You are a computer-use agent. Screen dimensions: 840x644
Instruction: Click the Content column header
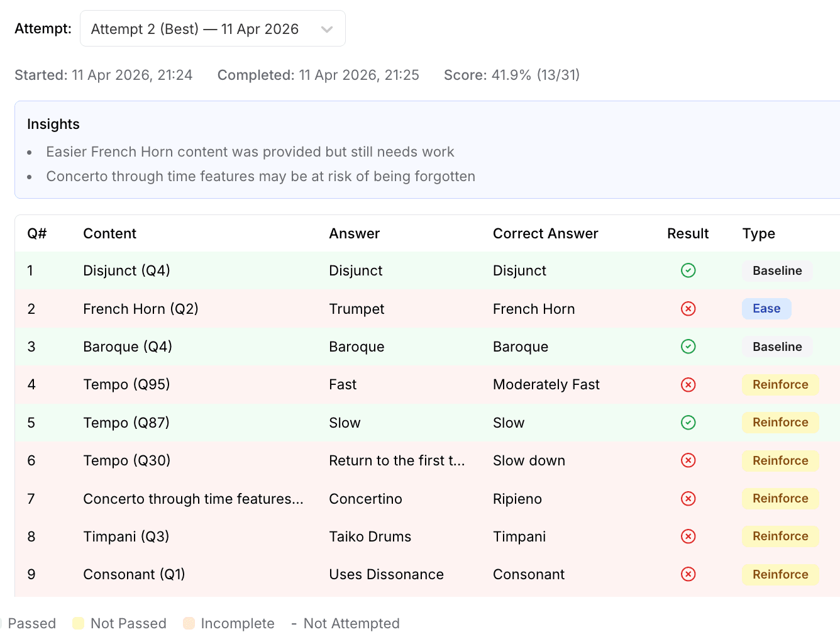click(109, 234)
